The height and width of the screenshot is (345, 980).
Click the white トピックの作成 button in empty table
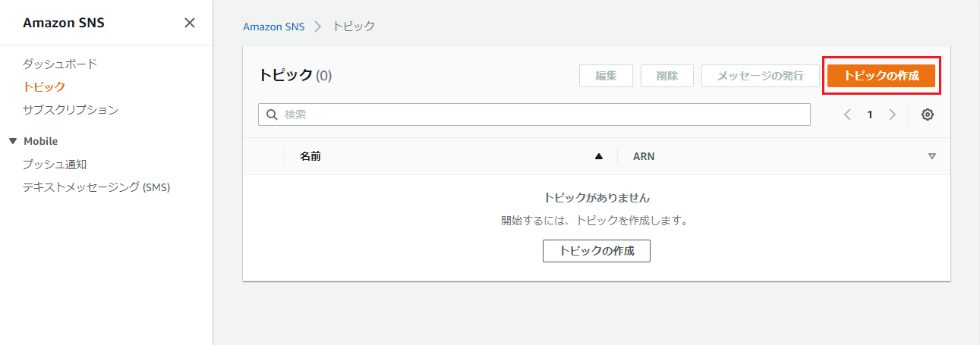(596, 251)
